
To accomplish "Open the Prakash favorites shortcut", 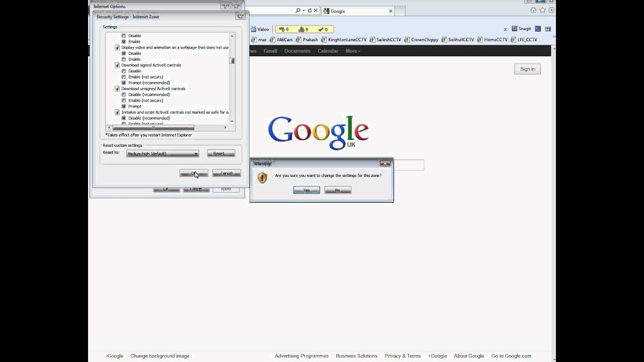I will (307, 40).
